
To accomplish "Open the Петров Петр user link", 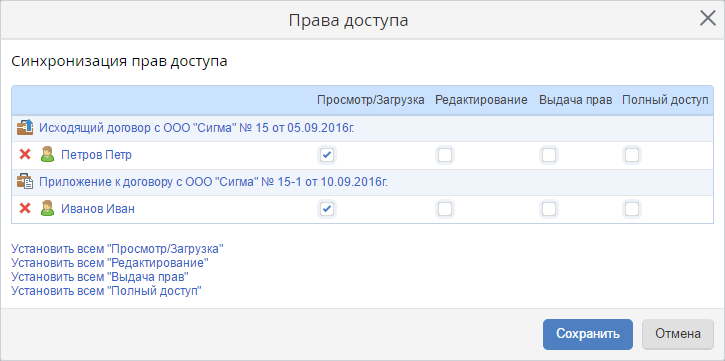I will click(96, 155).
